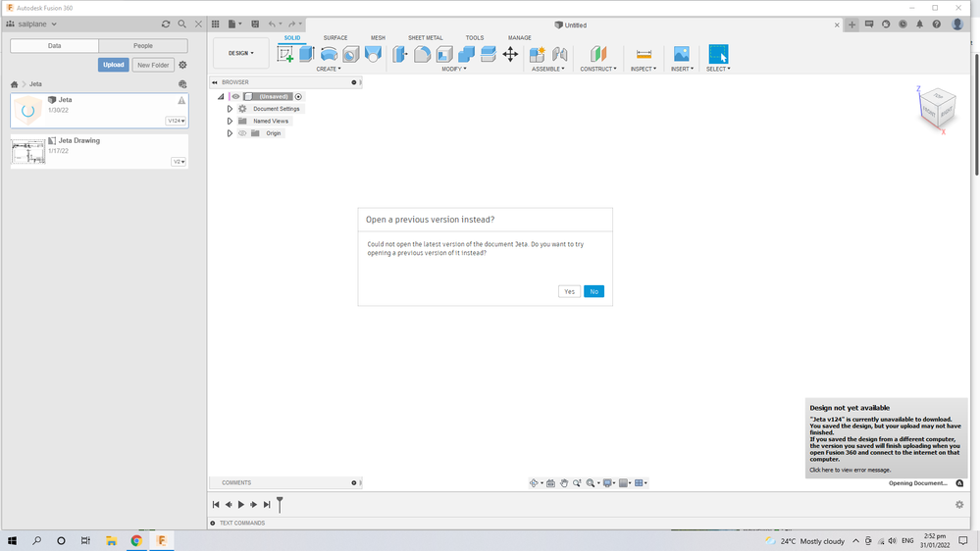
Task: Click here to view error message
Action: pyautogui.click(x=850, y=470)
